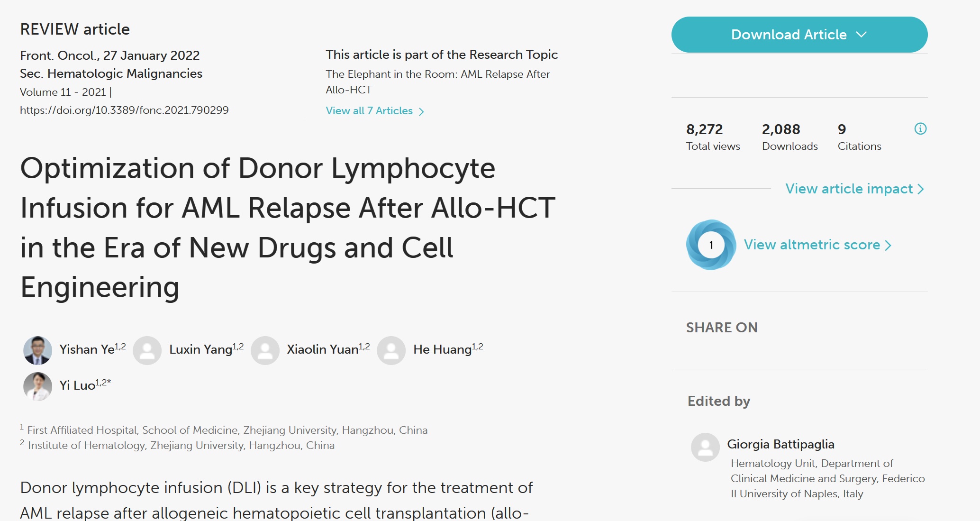
Task: Open editor name Giorgia Battipaglia
Action: [780, 444]
